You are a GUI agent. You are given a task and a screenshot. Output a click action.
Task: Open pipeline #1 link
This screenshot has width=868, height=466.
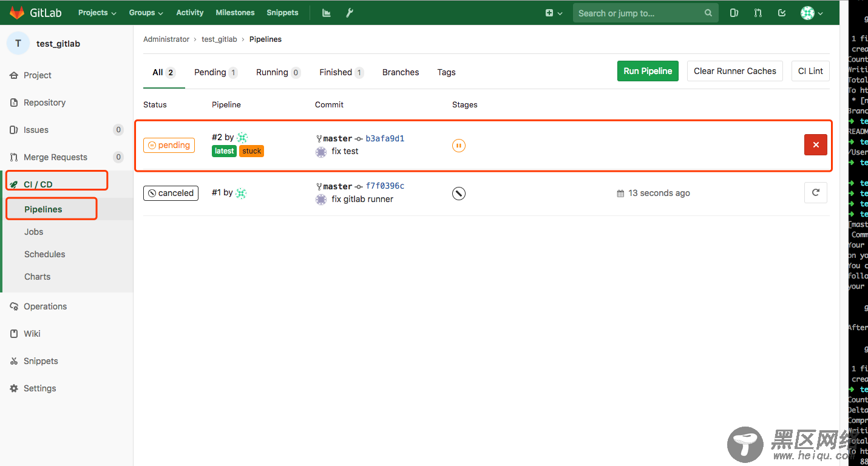216,193
